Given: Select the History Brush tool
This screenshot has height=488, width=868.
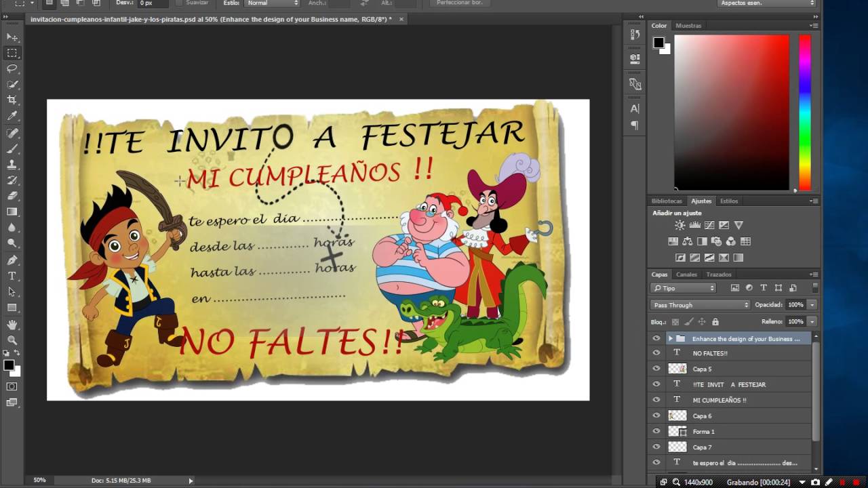Looking at the screenshot, I should tap(12, 180).
